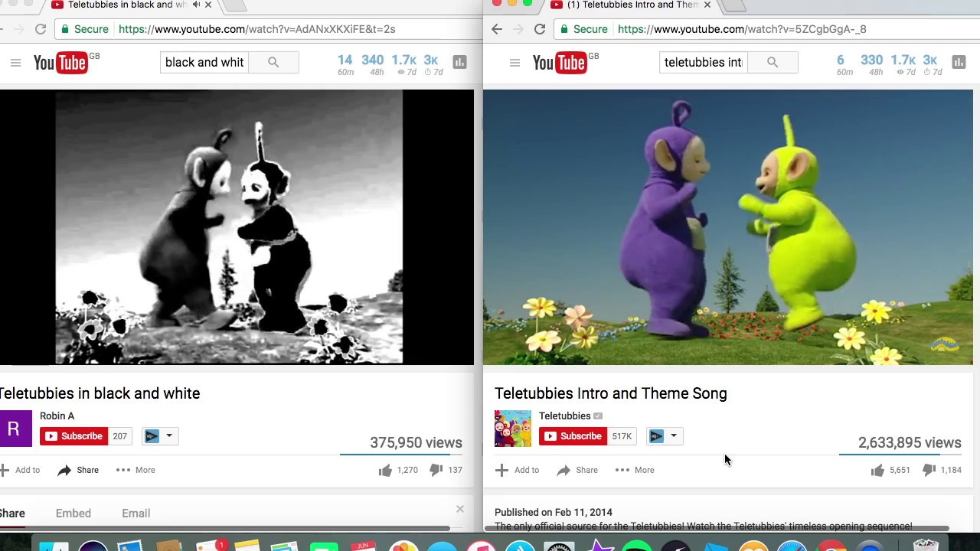The height and width of the screenshot is (551, 980).
Task: Click Secure lock in right window address bar
Action: (583, 29)
